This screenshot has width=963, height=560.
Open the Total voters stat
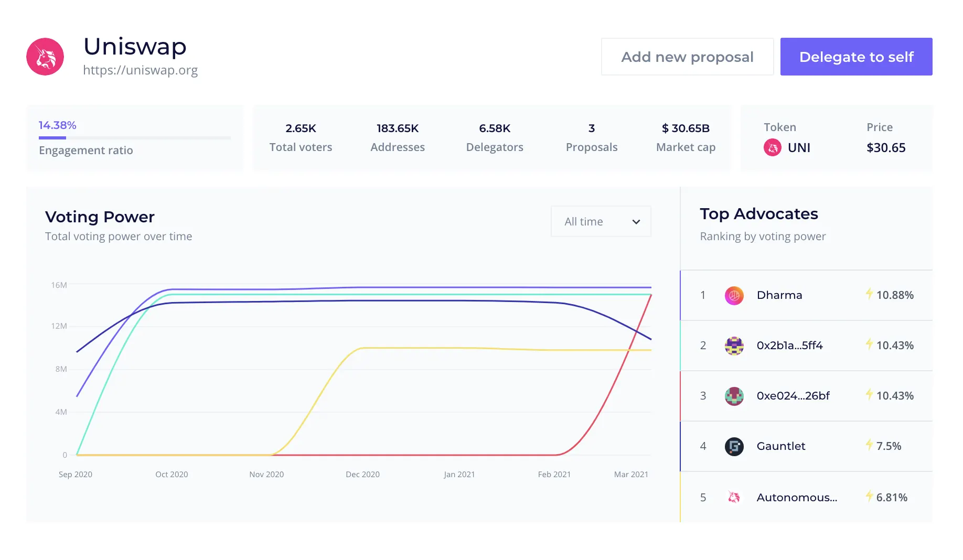click(x=301, y=137)
